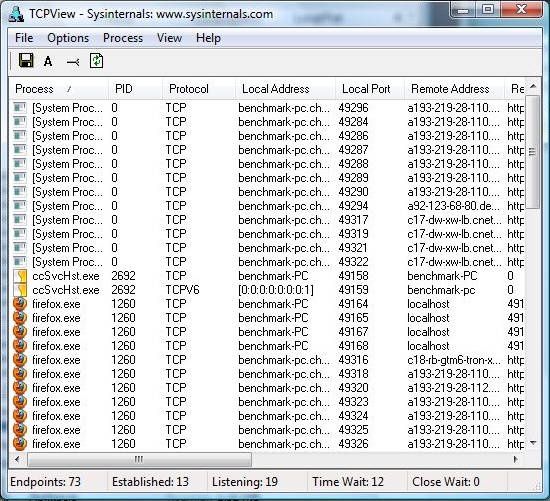The width and height of the screenshot is (550, 501).
Task: Open the Options menu
Action: coord(68,38)
